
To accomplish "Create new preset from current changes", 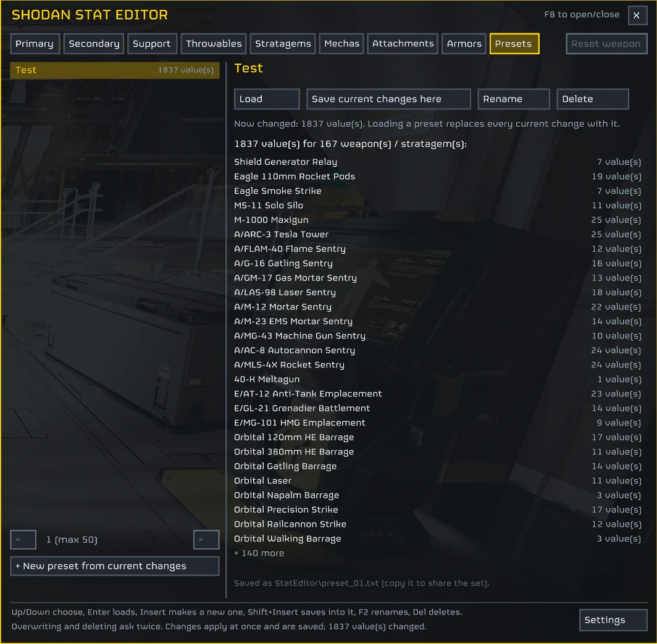I will coord(115,566).
